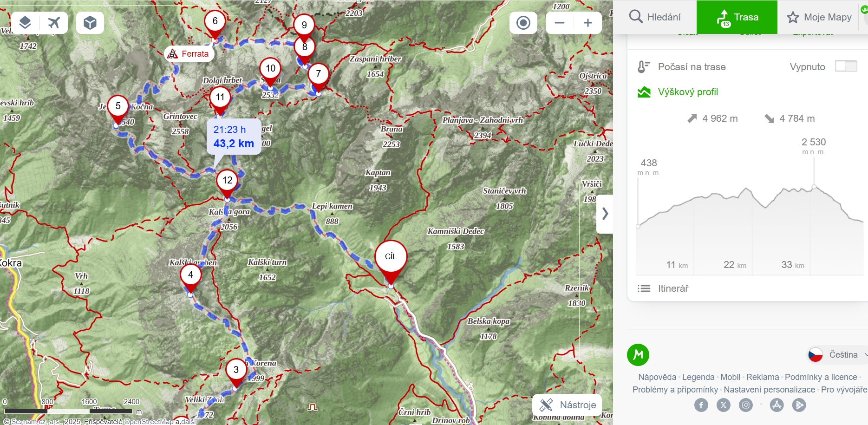Open the Facebook social link icon
The image size is (868, 425).
[x=701, y=405]
